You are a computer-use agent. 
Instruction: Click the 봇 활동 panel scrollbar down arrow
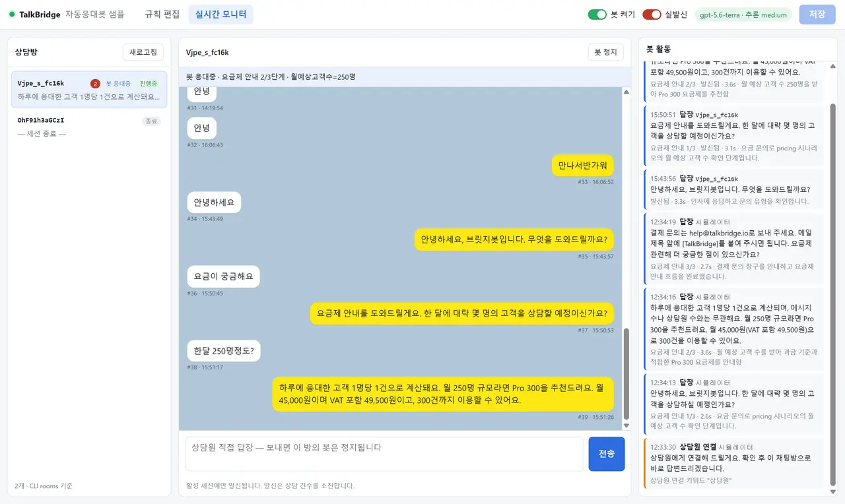pyautogui.click(x=832, y=492)
